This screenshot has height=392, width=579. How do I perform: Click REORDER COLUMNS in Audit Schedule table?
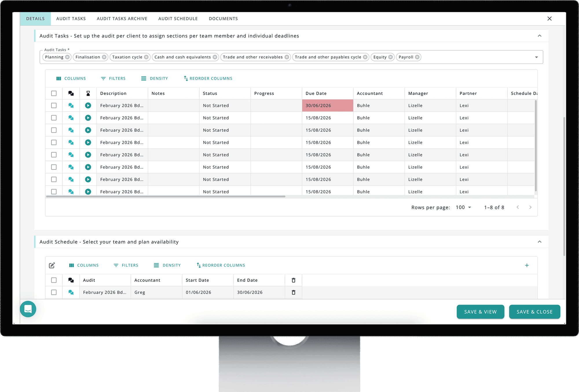(x=221, y=265)
